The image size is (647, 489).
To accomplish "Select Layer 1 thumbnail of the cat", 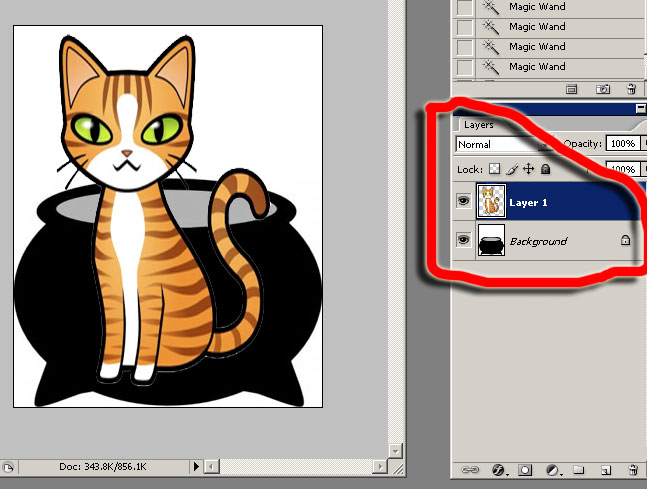I will click(491, 201).
